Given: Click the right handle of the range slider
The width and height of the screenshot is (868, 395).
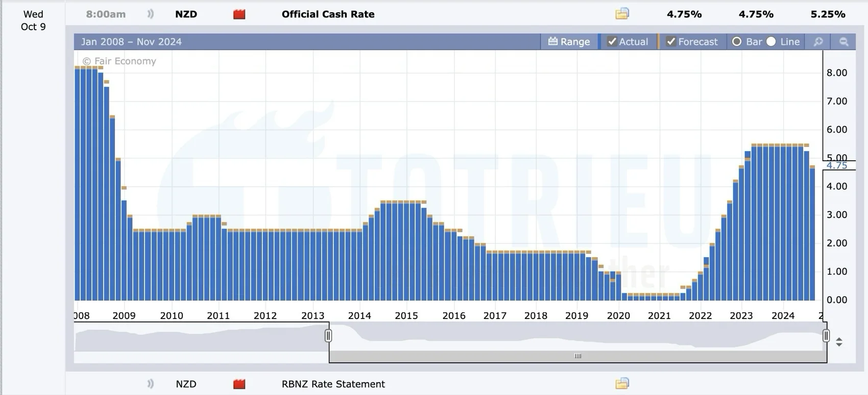Looking at the screenshot, I should coord(826,335).
